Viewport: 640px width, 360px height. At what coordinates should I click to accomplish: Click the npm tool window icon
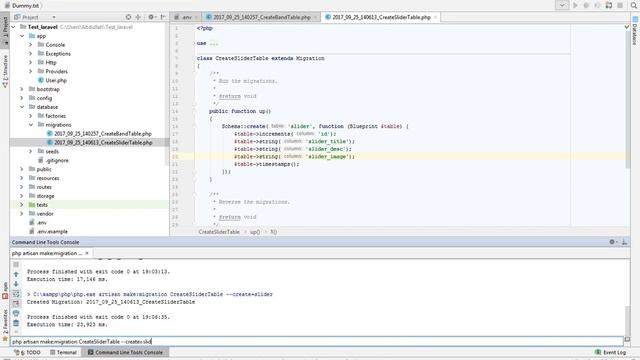(x=5, y=292)
